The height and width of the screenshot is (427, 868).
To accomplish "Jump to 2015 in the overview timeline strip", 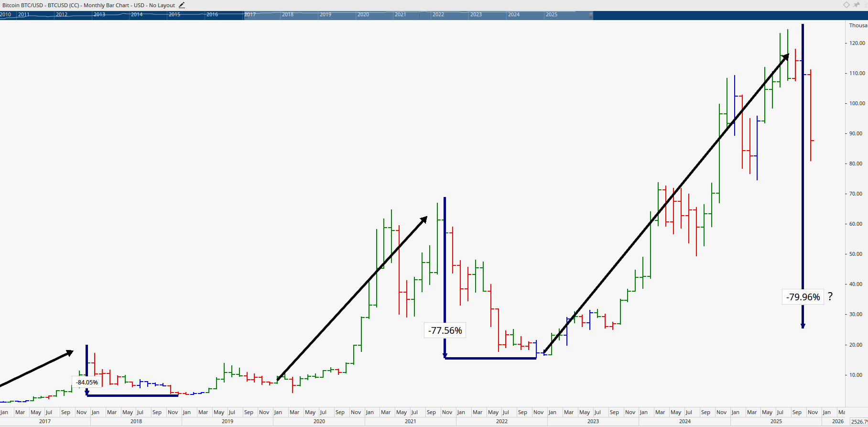I will point(174,14).
